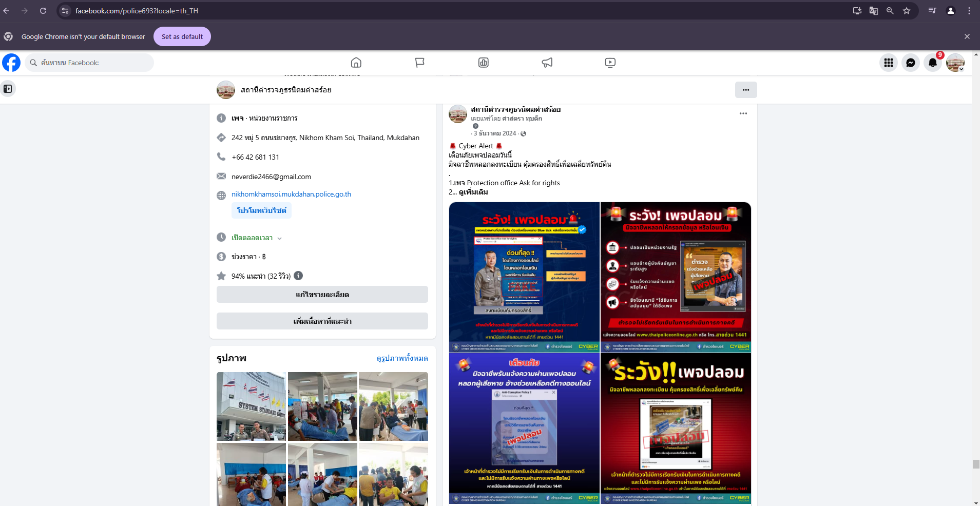This screenshot has height=506, width=980.
Task: Click Set as default button
Action: [x=182, y=36]
